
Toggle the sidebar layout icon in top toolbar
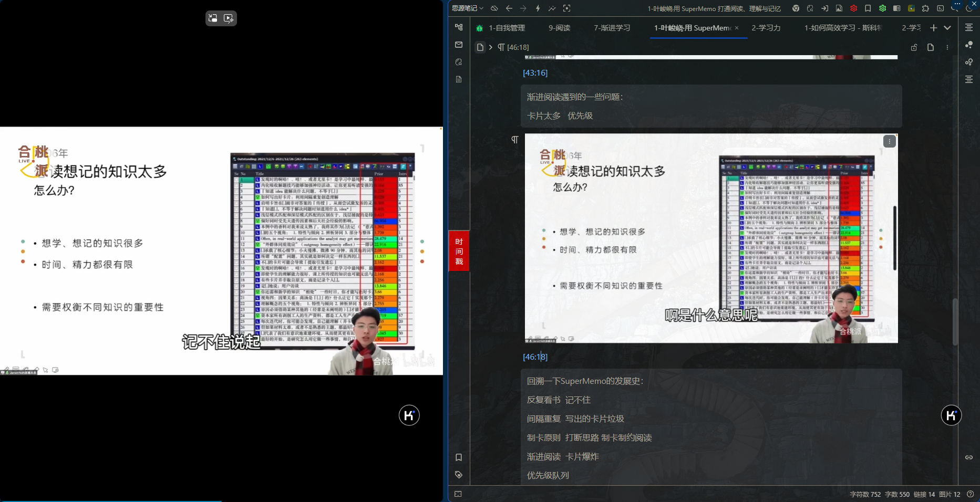[x=897, y=8]
